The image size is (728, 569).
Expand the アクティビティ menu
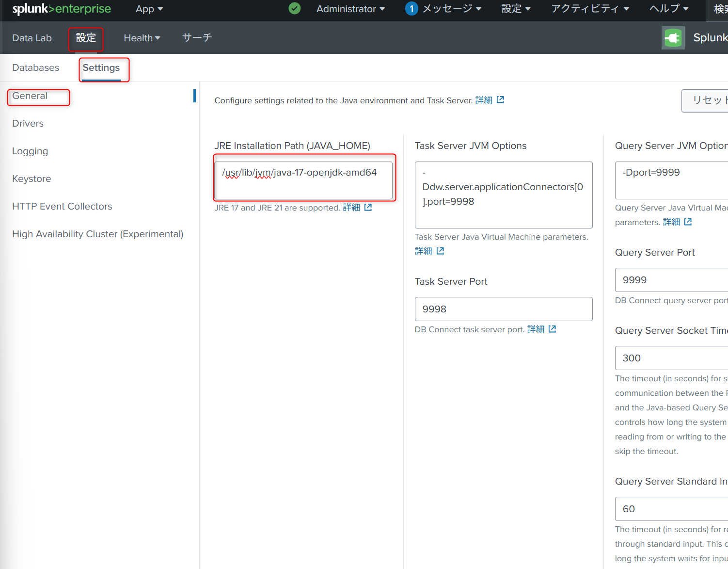click(590, 9)
